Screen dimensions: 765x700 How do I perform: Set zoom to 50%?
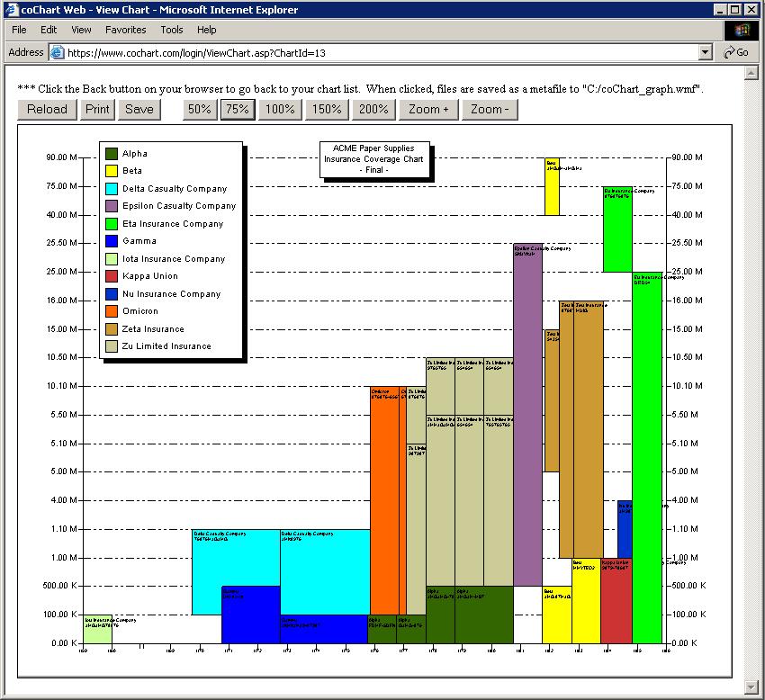(200, 109)
